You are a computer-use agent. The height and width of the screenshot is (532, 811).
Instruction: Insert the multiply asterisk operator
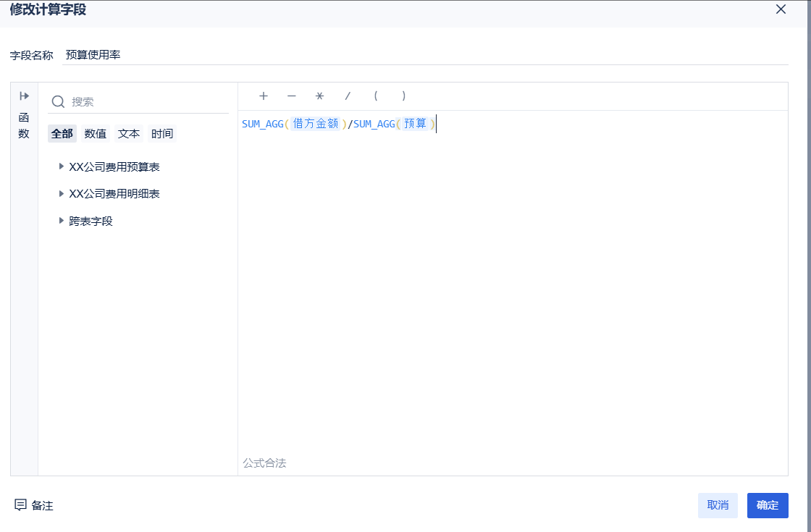[319, 96]
